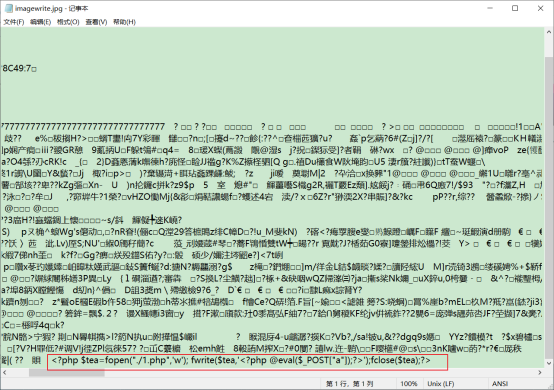The height and width of the screenshot is (390, 554).
Task: Open the 帮助(H) Help menu
Action: [124, 22]
